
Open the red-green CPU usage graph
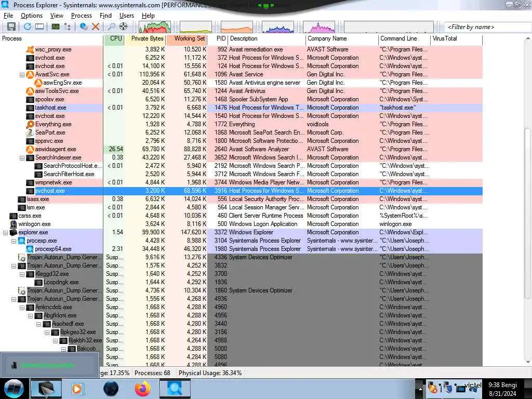click(155, 27)
